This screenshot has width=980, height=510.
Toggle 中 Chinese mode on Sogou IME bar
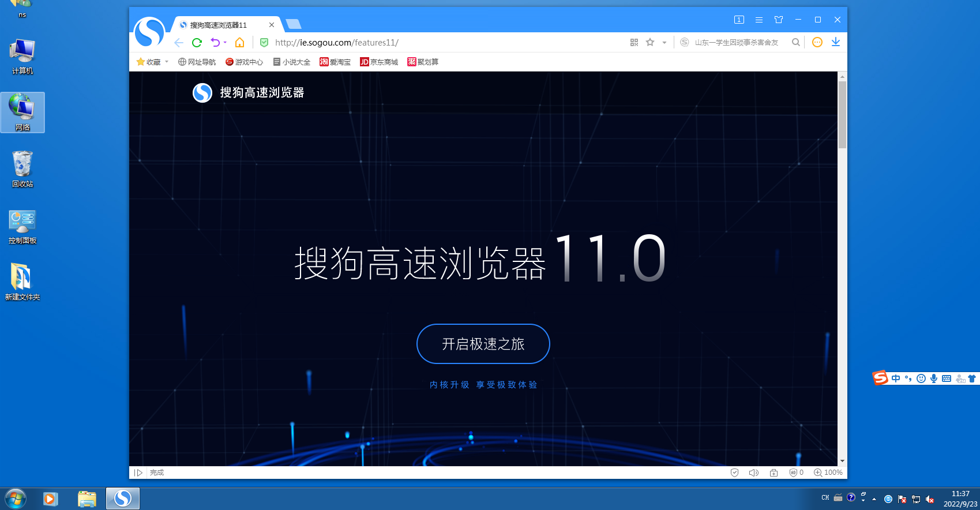[896, 378]
